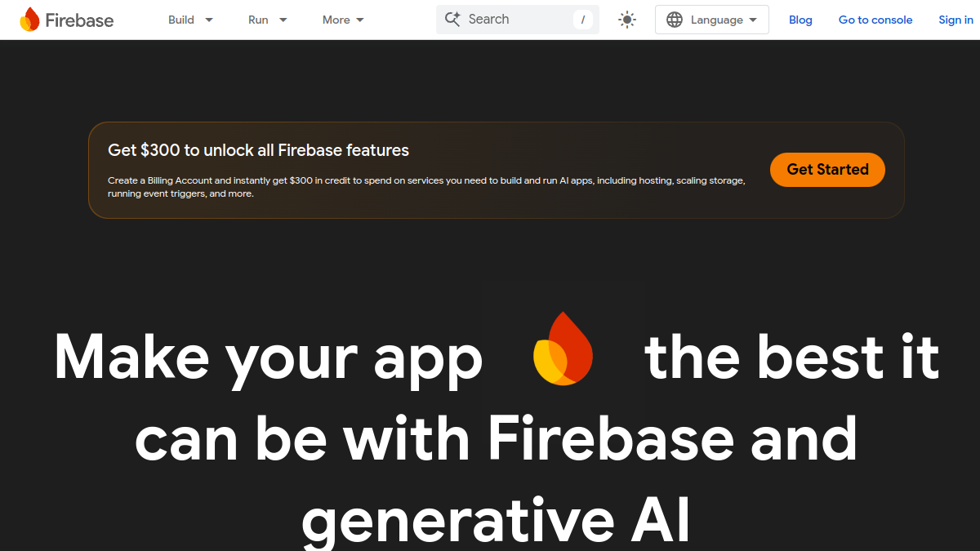Screen dimensions: 980x551
Task: Expand the Run dropdown arrow
Action: point(283,20)
